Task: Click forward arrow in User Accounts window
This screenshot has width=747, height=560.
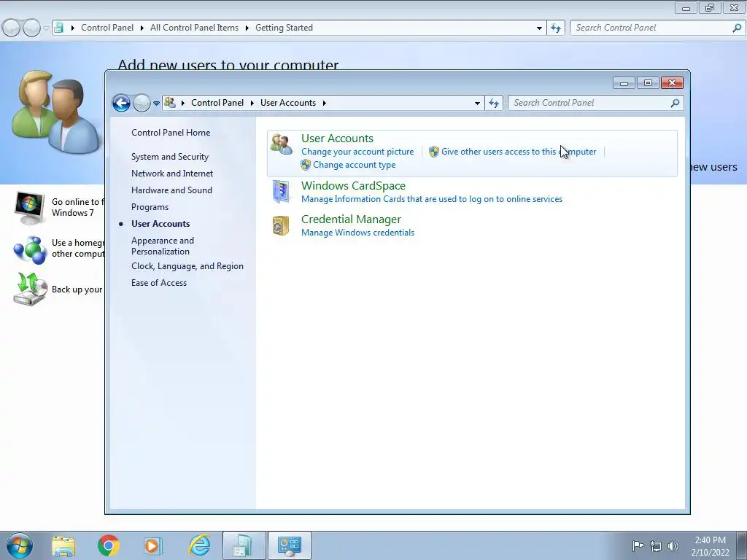Action: point(142,103)
